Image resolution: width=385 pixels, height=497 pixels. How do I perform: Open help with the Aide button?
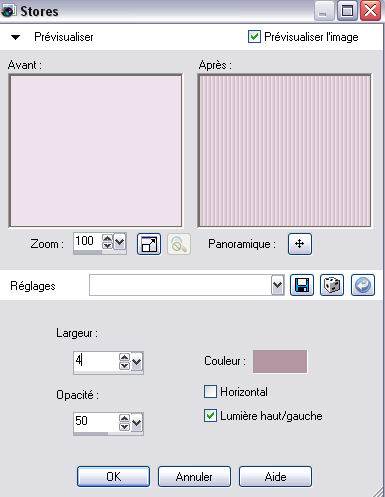[275, 476]
